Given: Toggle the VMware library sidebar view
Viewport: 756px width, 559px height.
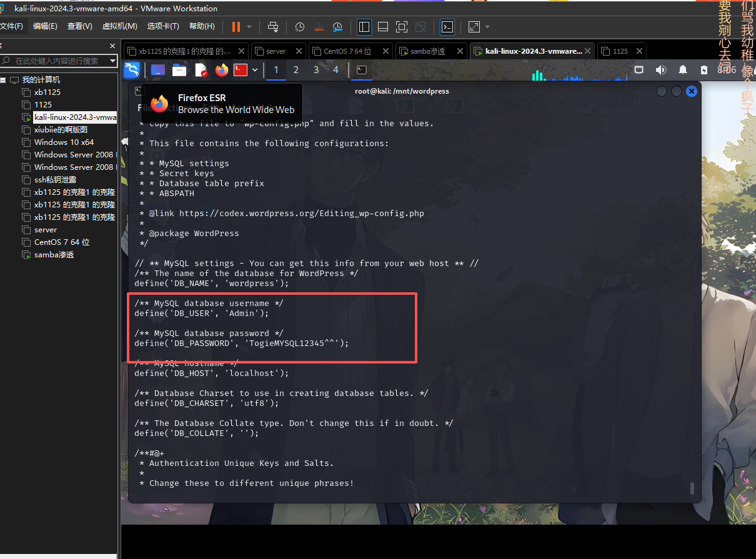Looking at the screenshot, I should 364,27.
